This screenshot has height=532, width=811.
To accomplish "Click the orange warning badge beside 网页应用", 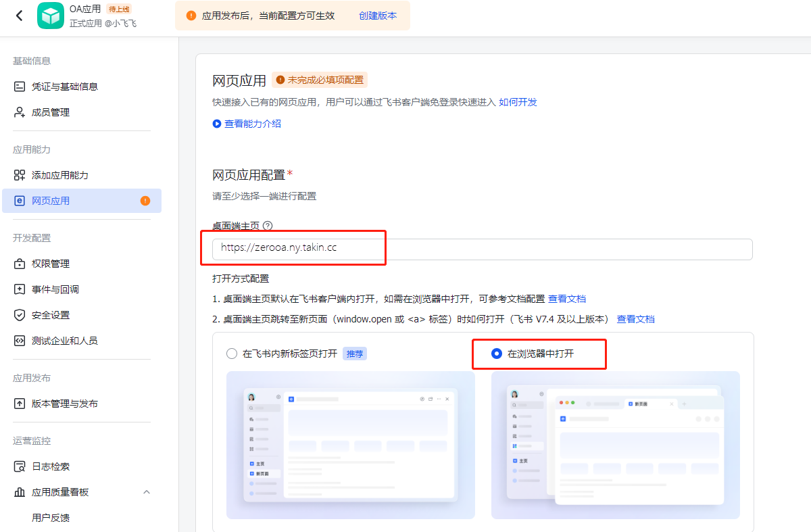I will coord(145,201).
